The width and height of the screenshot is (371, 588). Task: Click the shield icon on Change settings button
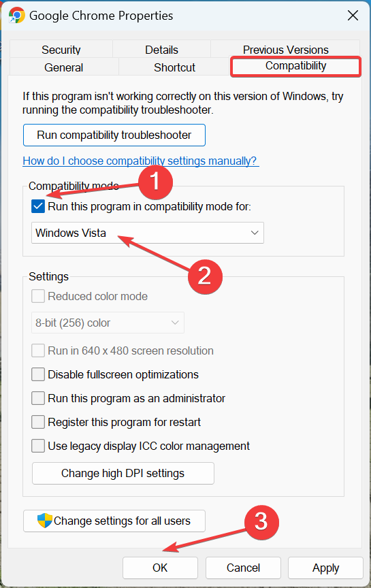45,521
